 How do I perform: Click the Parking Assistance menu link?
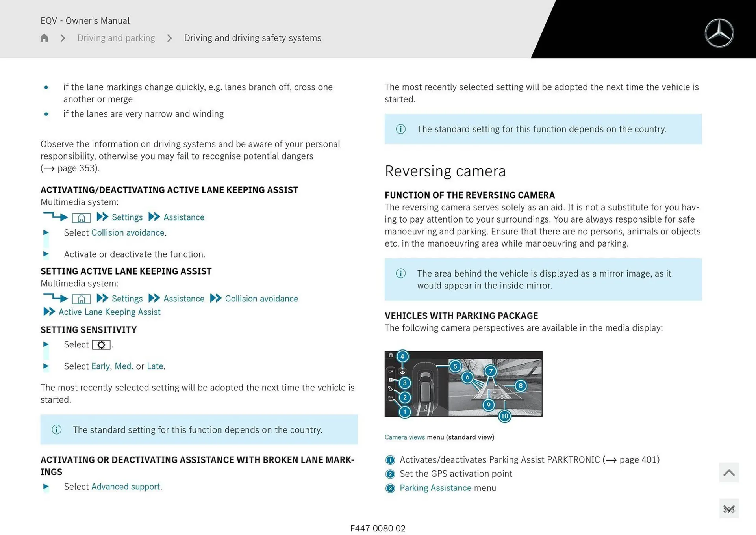pyautogui.click(x=435, y=488)
